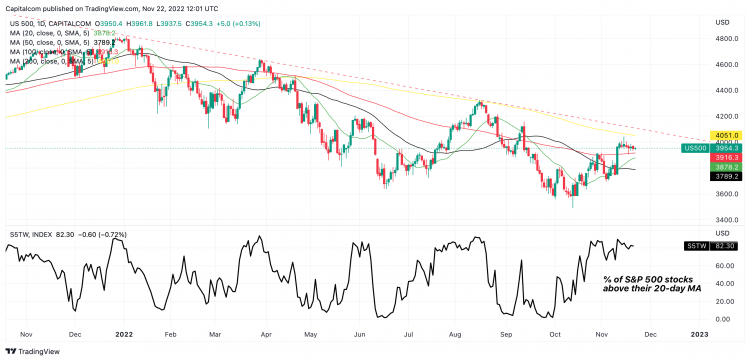Screen dimensions: 750x361
Task: Select the 'S5TW, INDEX' indicator legend
Action: [x=30, y=234]
